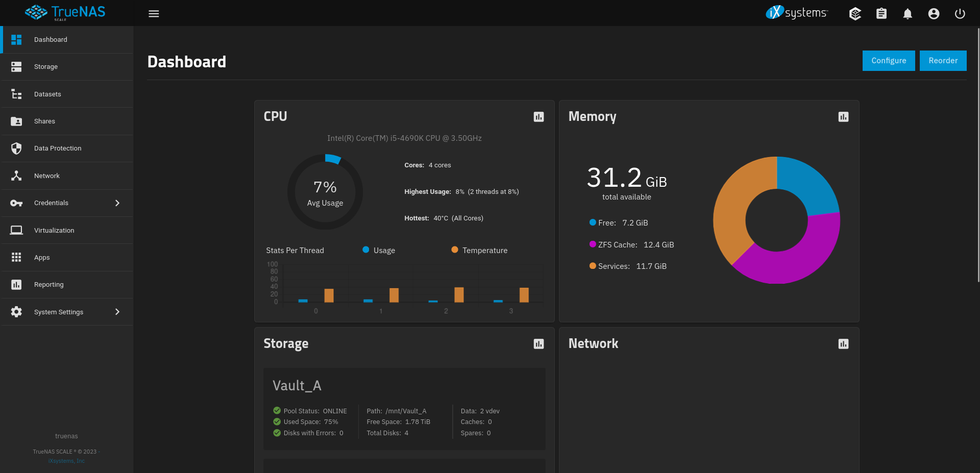Image resolution: width=980 pixels, height=473 pixels.
Task: Follow the iXsystems, Inc footer link
Action: (66, 461)
